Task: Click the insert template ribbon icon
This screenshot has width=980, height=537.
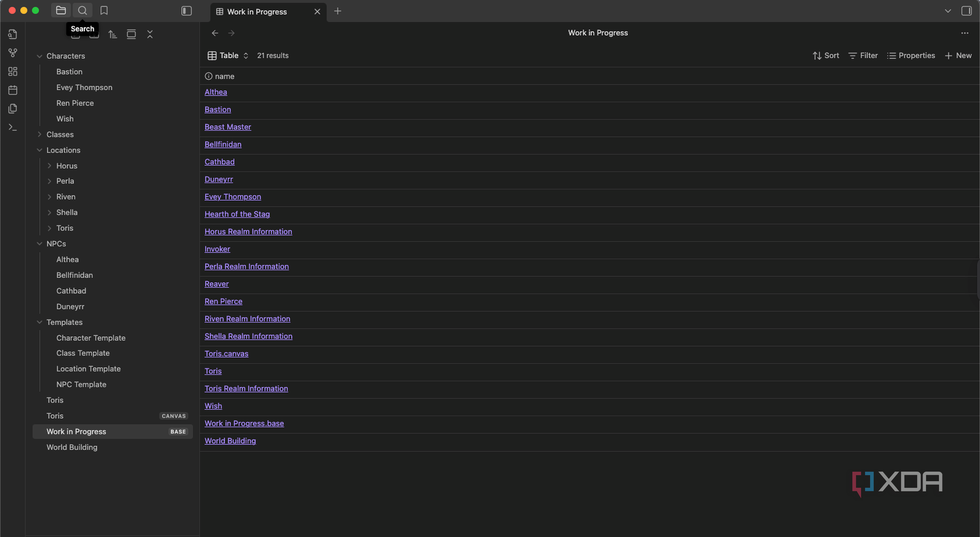Action: click(12, 109)
